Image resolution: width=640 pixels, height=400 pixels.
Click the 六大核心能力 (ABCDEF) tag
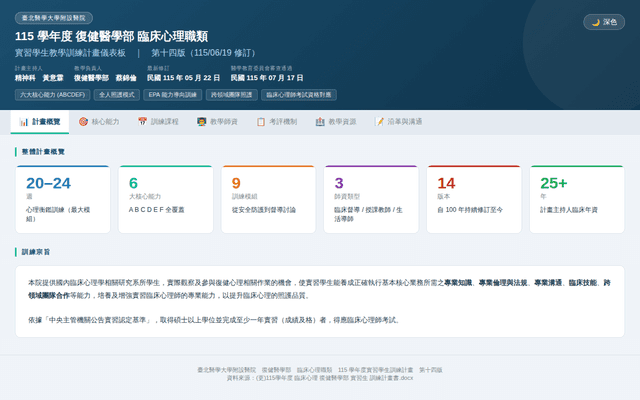(53, 95)
